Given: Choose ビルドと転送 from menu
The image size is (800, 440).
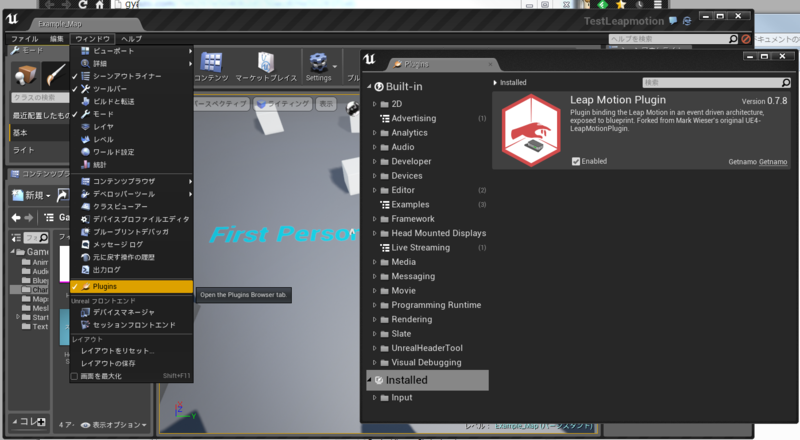Looking at the screenshot, I should click(132, 102).
